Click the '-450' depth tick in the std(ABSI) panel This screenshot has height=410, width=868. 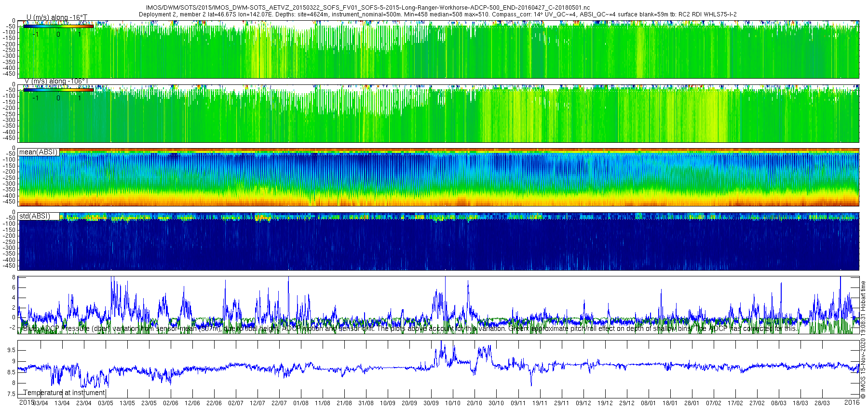pyautogui.click(x=10, y=266)
